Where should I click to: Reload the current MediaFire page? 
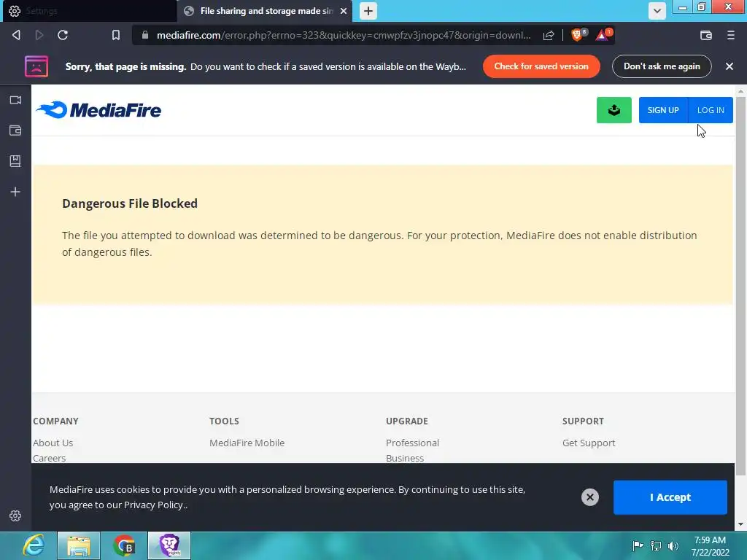pyautogui.click(x=63, y=35)
